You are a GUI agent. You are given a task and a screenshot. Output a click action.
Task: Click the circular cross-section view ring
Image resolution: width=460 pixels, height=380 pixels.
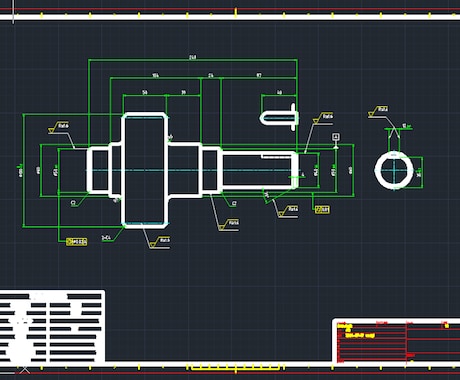click(394, 170)
